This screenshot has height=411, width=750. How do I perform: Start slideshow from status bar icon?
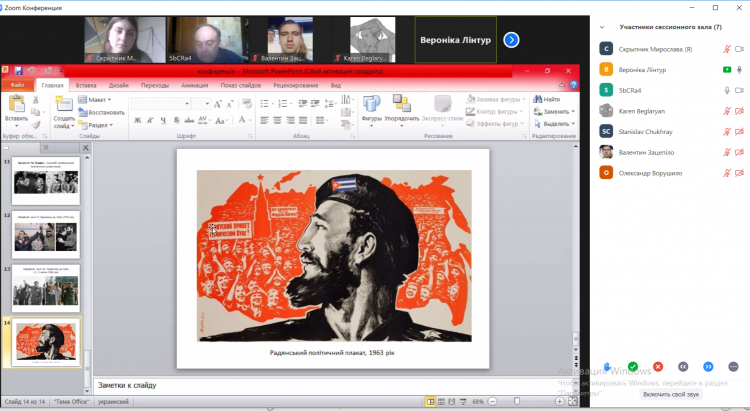463,401
